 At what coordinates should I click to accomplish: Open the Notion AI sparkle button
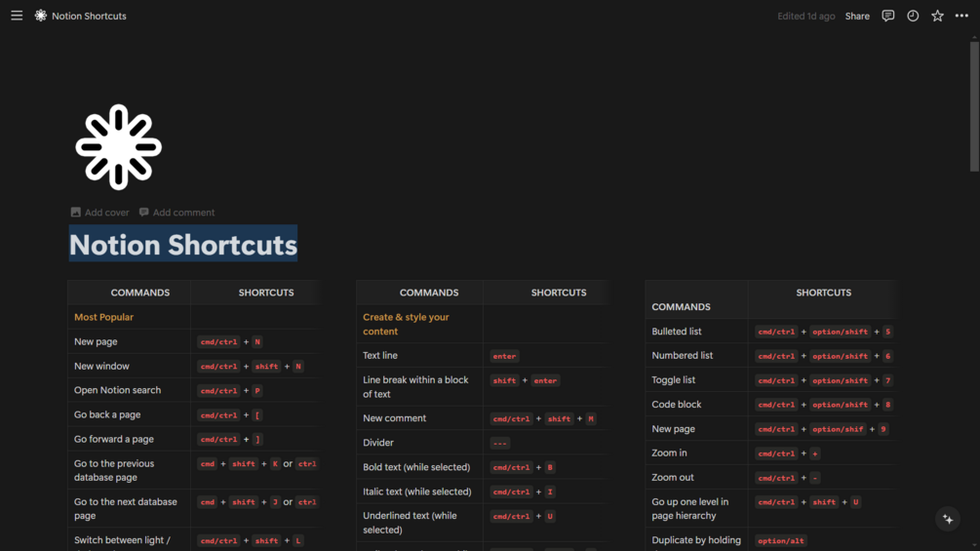[948, 519]
